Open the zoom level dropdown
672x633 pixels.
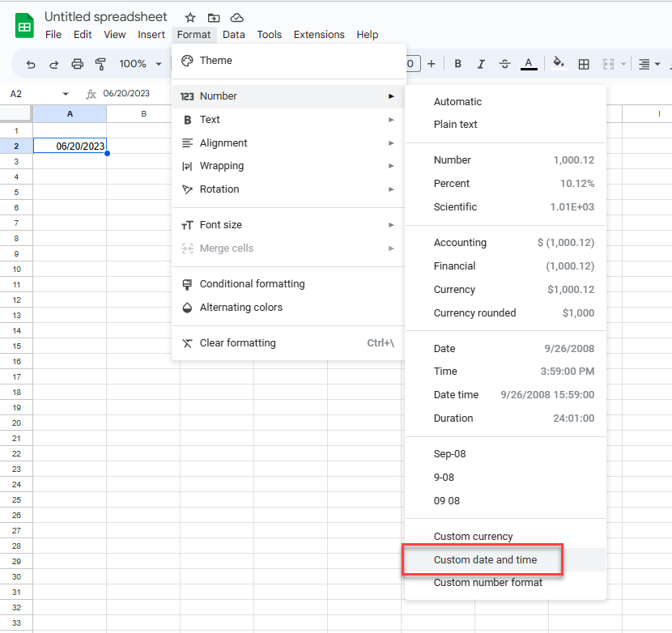point(140,63)
